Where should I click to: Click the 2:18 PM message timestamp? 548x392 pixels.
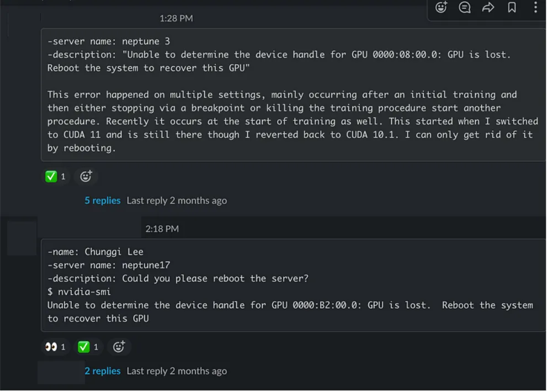162,229
